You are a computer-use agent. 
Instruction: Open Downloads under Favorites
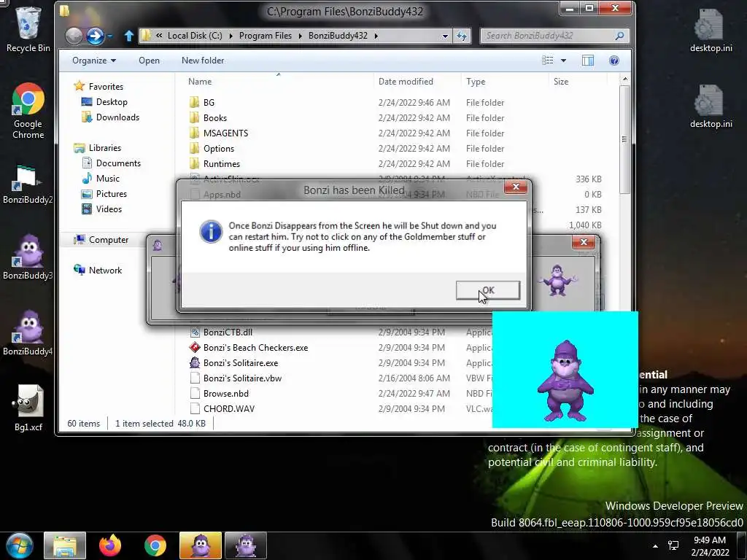pos(111,117)
